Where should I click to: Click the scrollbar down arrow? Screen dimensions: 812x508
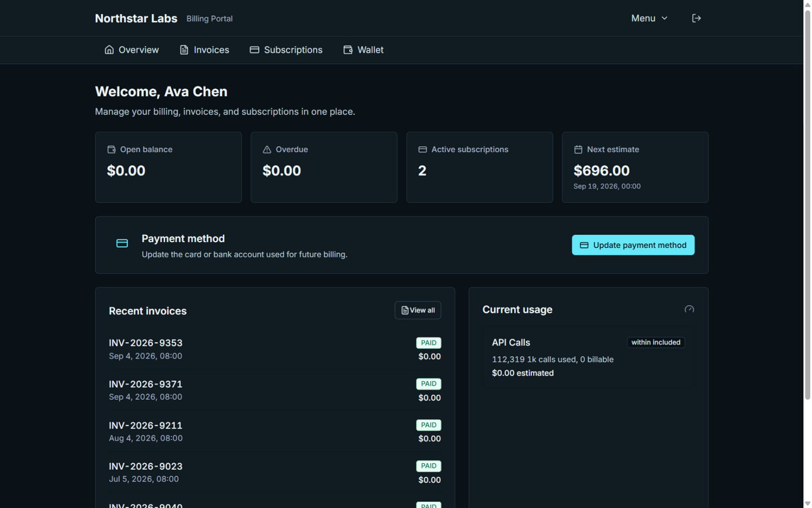[807, 503]
